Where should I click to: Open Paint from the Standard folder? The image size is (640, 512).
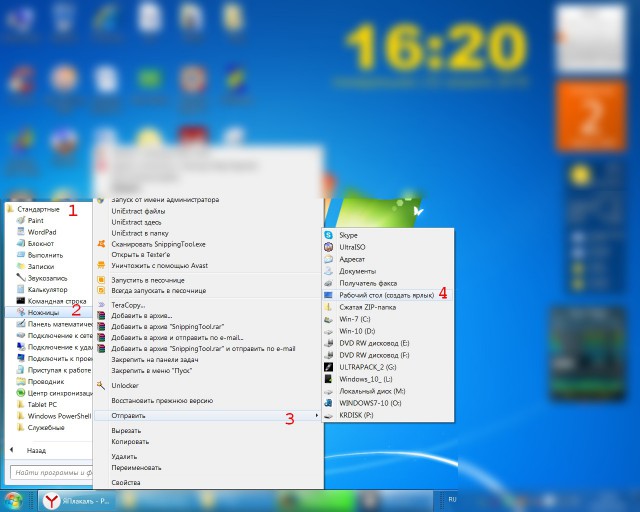pyautogui.click(x=35, y=220)
